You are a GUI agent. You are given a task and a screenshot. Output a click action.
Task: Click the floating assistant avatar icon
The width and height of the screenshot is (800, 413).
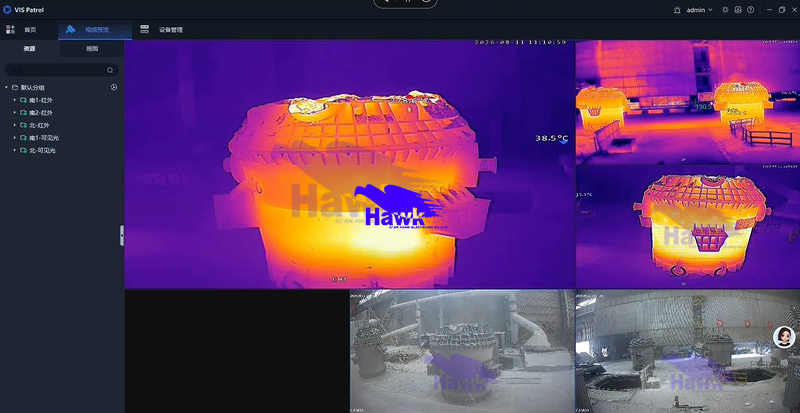coord(784,337)
